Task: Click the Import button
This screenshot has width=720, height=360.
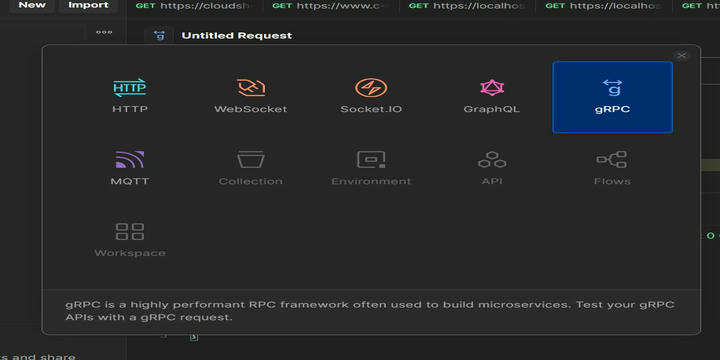Action: pos(88,6)
